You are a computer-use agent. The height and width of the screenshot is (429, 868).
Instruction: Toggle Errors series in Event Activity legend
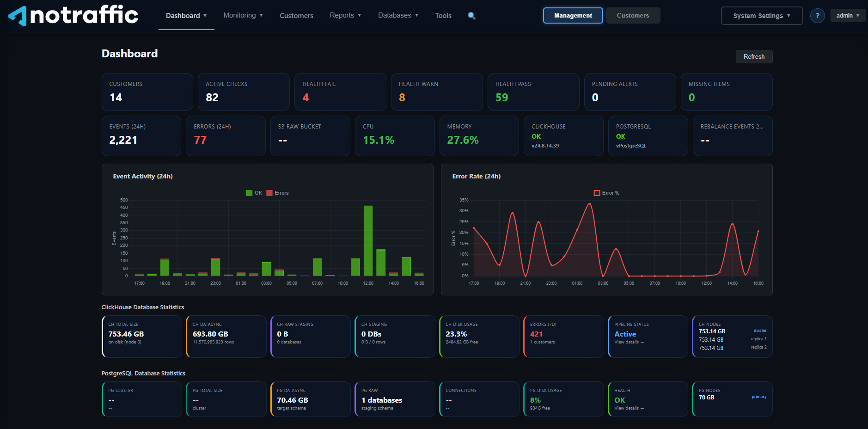pyautogui.click(x=277, y=193)
